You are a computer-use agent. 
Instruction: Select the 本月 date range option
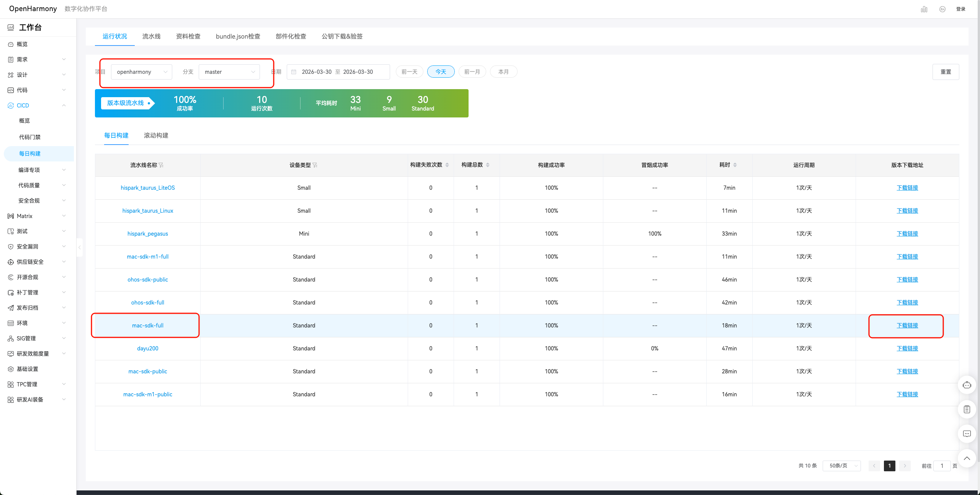coord(503,72)
